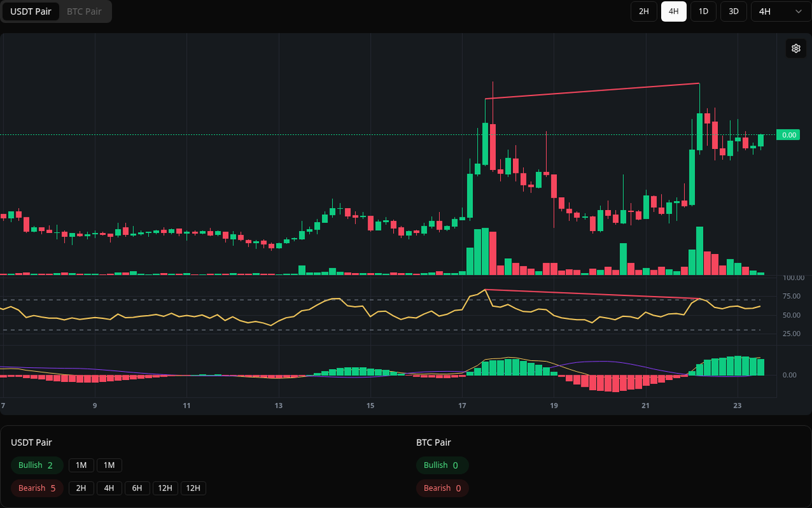812x508 pixels.
Task: Click the BTC Pair Bearish 0 badge
Action: coord(442,488)
